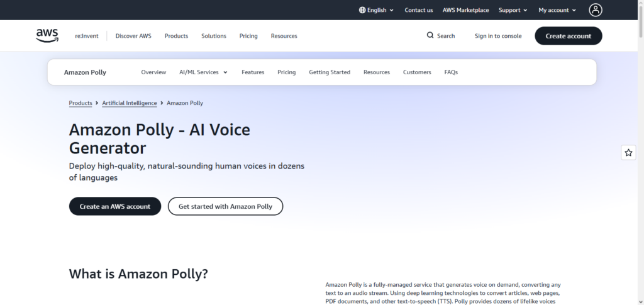Switch to the Overview tab
Viewport: 644px width, 305px height.
pos(153,72)
